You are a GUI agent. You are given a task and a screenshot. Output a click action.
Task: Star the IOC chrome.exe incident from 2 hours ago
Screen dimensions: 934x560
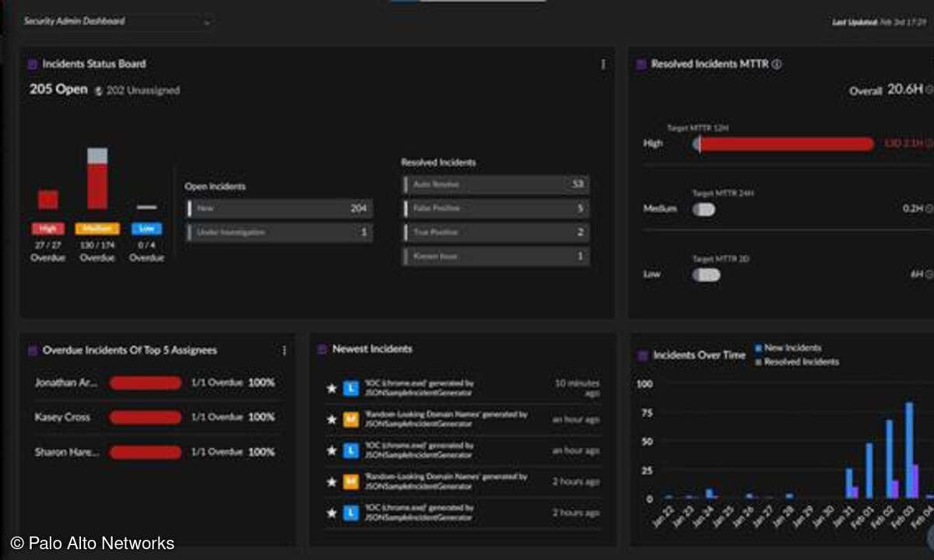(332, 513)
